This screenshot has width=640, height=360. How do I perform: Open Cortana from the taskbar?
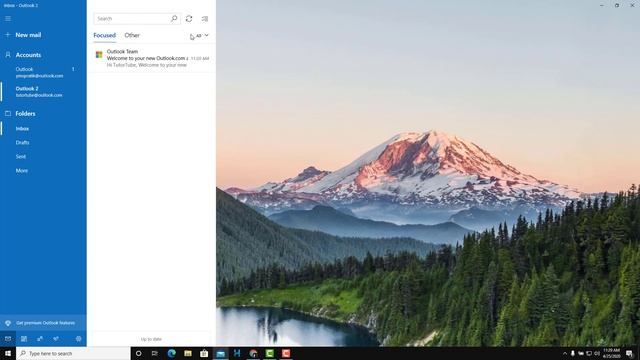[x=138, y=353]
